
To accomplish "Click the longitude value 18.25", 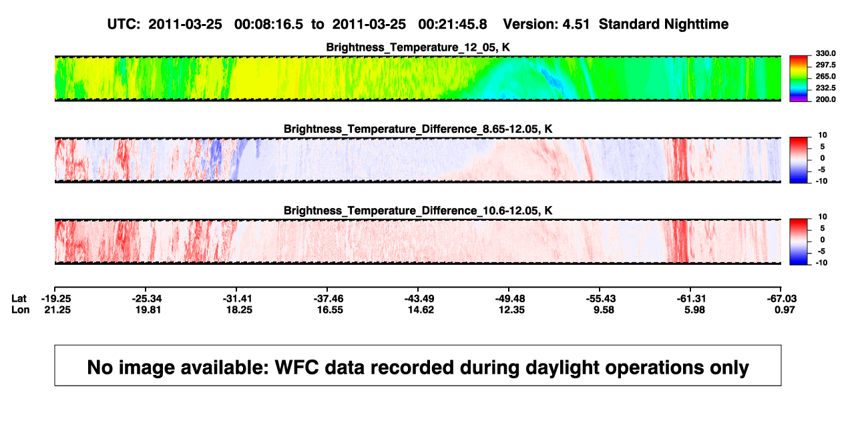I will [238, 310].
